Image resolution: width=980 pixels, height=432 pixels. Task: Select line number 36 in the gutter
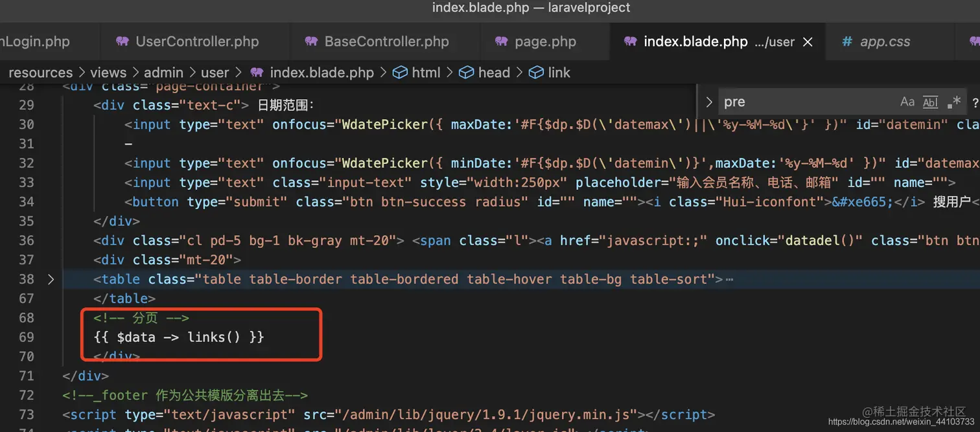point(27,240)
